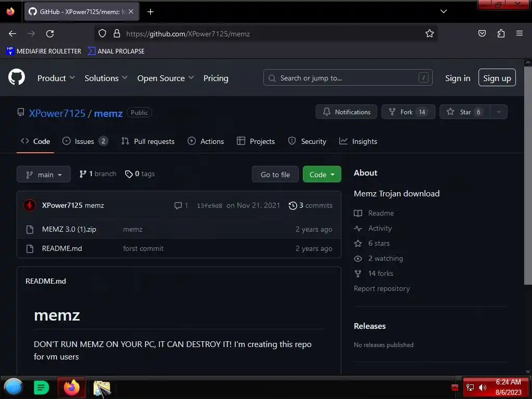Open the memz commit message link
Image resolution: width=532 pixels, height=399 pixels.
point(132,229)
